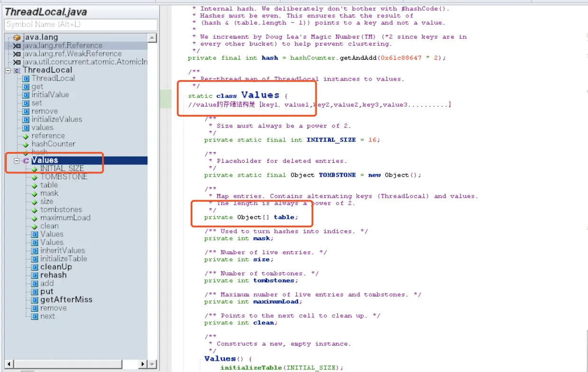
Task: Click ThreadLocal.java file title
Action: tap(46, 12)
